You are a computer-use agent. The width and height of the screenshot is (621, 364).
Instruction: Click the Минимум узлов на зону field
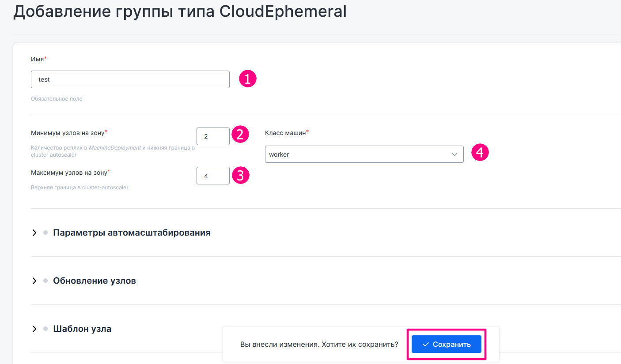tap(213, 136)
